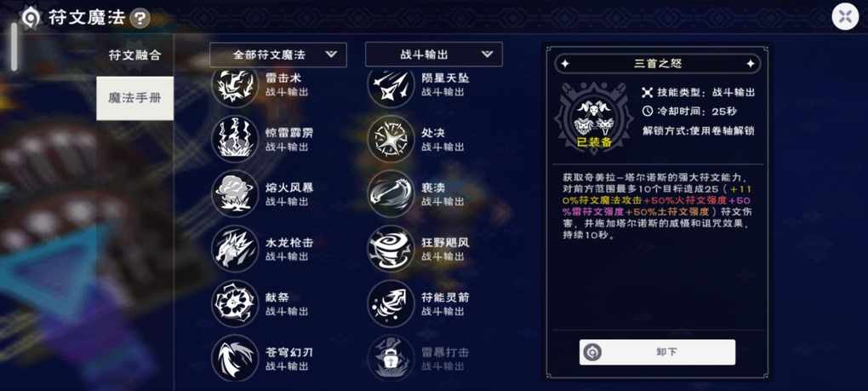Image resolution: width=868 pixels, height=391 pixels.
Task: Choose the 熔火风暴 spell icon
Action: (x=235, y=194)
